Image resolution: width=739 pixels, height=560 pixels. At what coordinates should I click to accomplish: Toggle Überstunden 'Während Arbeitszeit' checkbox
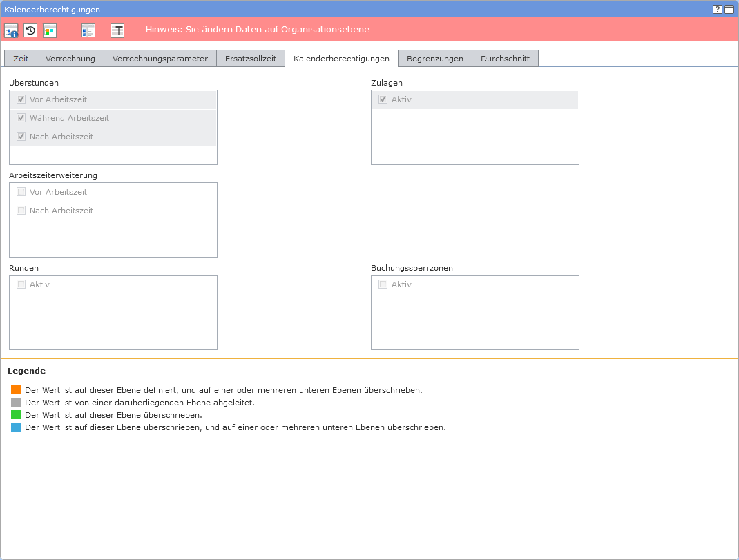(x=21, y=118)
